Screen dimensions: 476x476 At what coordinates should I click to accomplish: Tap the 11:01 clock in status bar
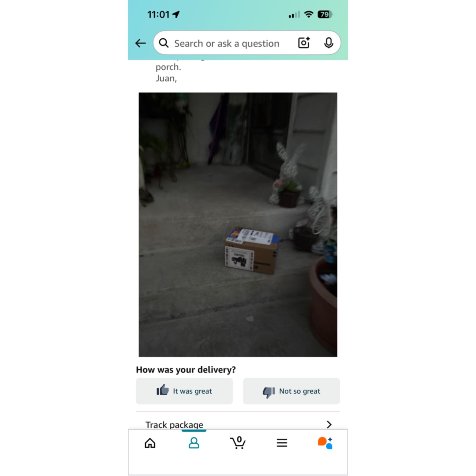coord(159,15)
